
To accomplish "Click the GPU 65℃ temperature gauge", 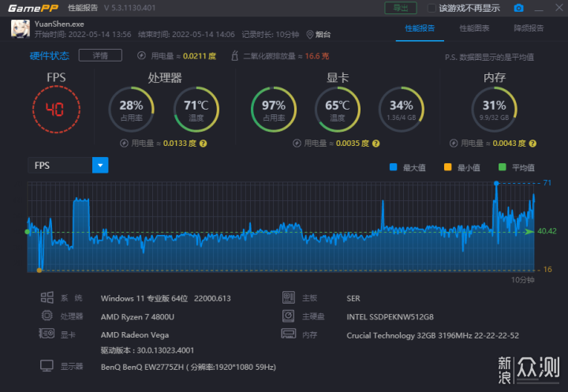I will point(338,110).
